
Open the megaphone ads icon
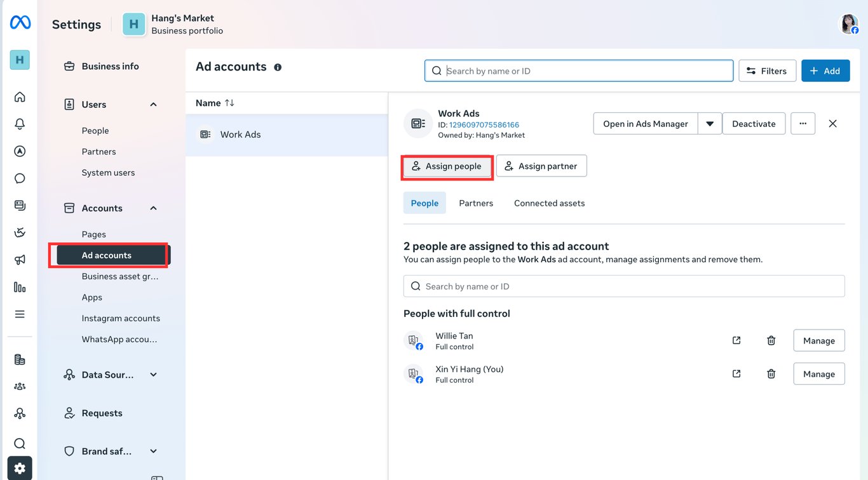[20, 260]
